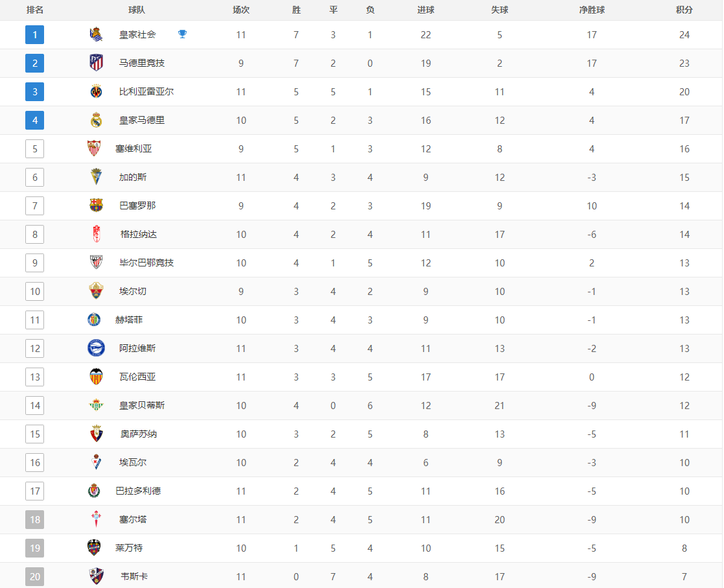The height and width of the screenshot is (588, 724).
Task: Click the Getafe crest icon
Action: pos(94,320)
